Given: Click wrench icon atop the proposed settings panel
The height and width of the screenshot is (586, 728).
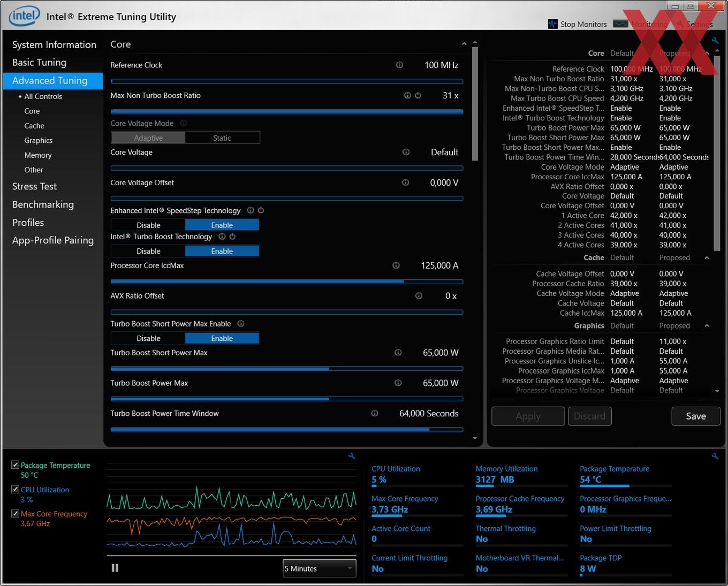Looking at the screenshot, I should point(715,41).
